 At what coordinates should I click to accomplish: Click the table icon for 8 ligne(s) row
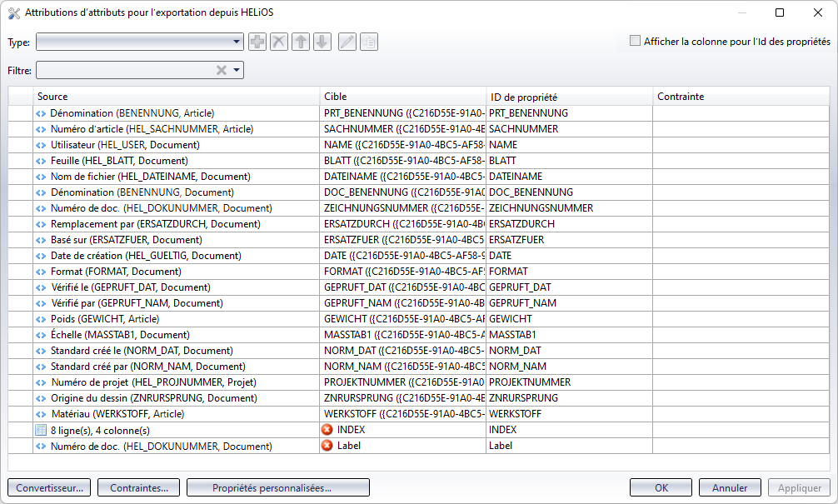click(x=41, y=430)
